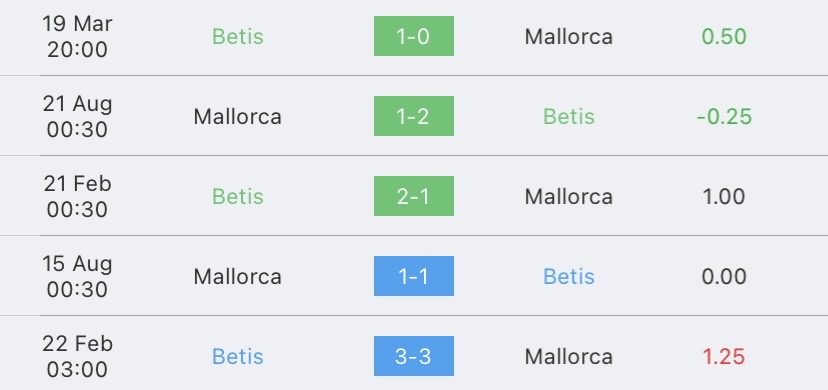Open the 1-2 Mallorca vs Betis score

[x=413, y=116]
